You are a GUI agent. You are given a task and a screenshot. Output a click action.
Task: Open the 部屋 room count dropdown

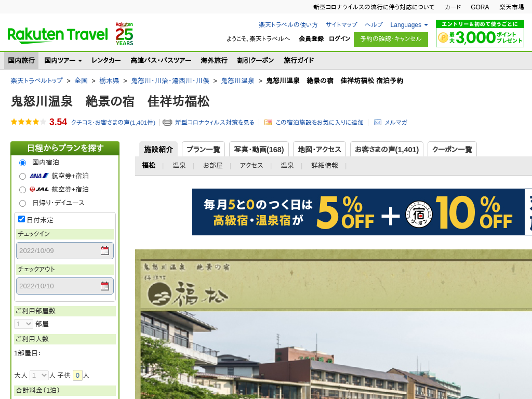point(23,324)
